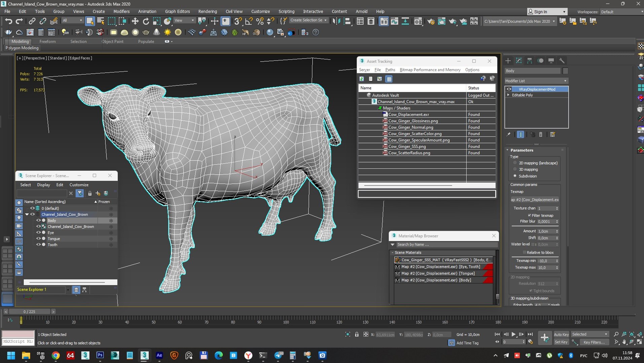
Task: Expand the Editable Poly modifier entry
Action: click(508, 95)
